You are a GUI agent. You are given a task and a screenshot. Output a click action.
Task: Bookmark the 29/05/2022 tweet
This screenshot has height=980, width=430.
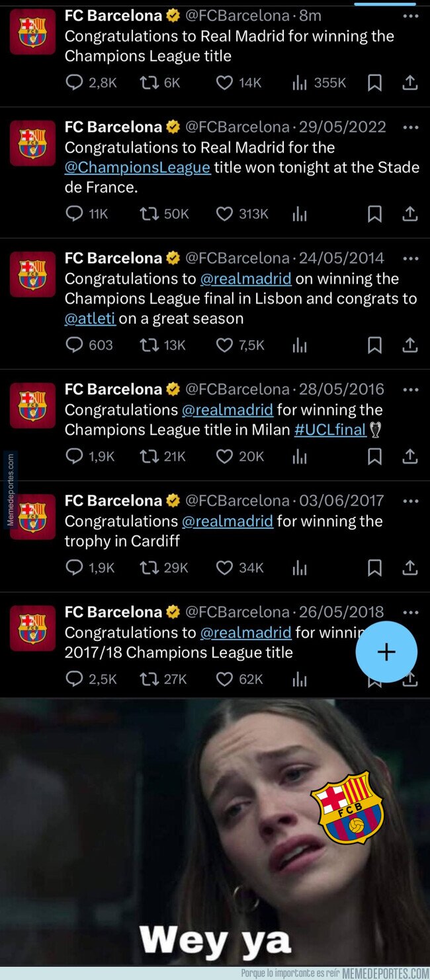coord(374,213)
